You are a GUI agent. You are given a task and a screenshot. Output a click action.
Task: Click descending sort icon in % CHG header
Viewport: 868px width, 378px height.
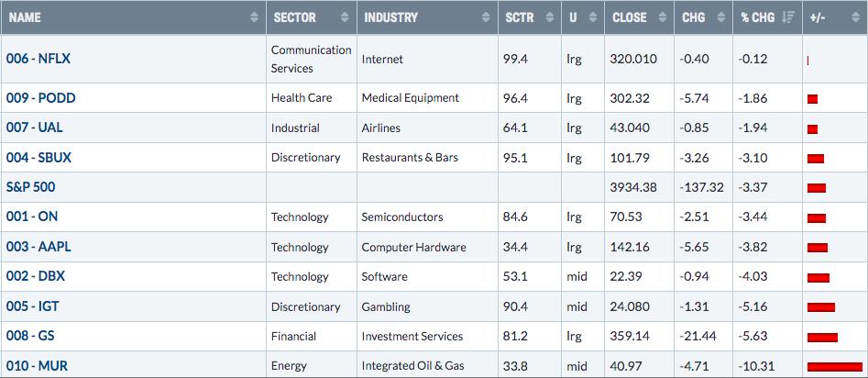(x=787, y=17)
